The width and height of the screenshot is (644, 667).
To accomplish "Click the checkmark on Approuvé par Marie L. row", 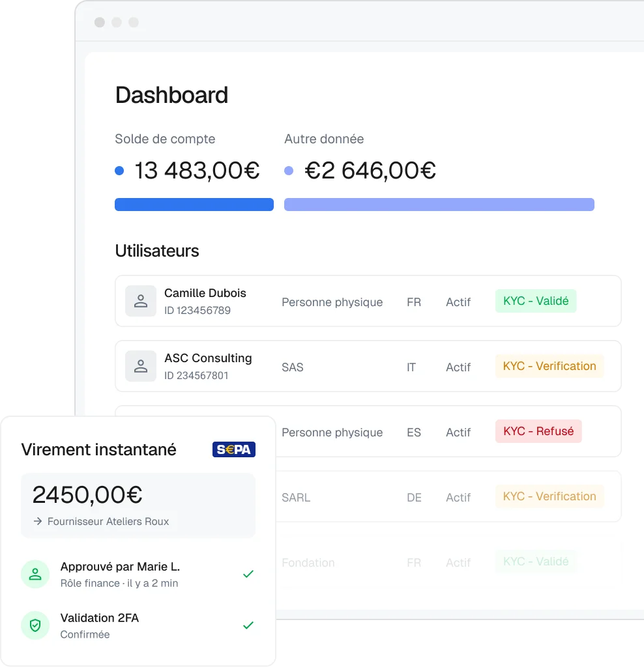I will click(248, 574).
